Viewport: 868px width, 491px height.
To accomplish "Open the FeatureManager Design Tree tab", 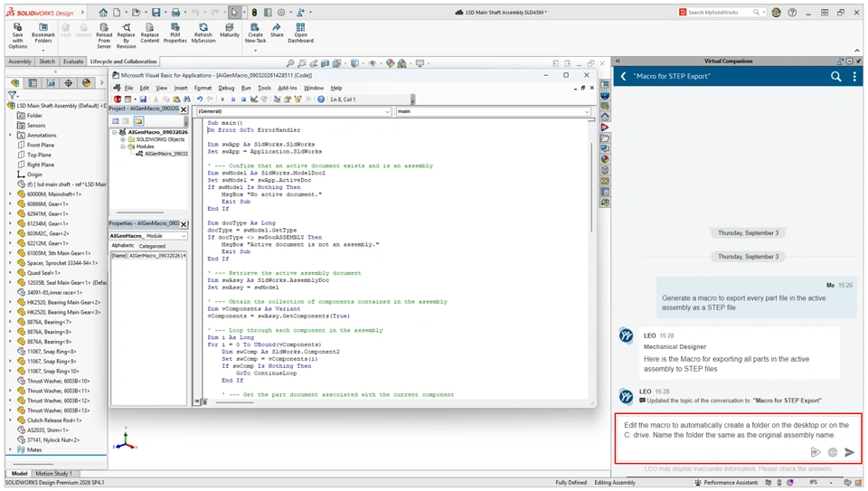I will coord(15,83).
